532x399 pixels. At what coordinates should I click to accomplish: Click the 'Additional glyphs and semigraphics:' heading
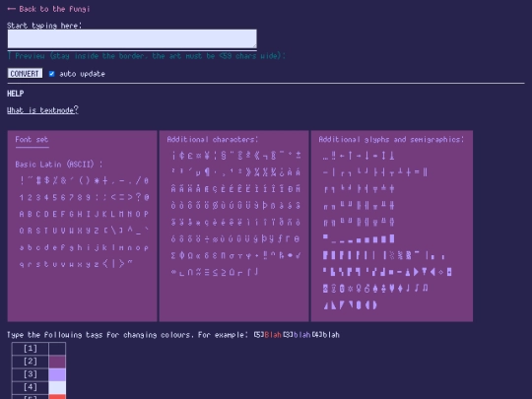point(391,139)
